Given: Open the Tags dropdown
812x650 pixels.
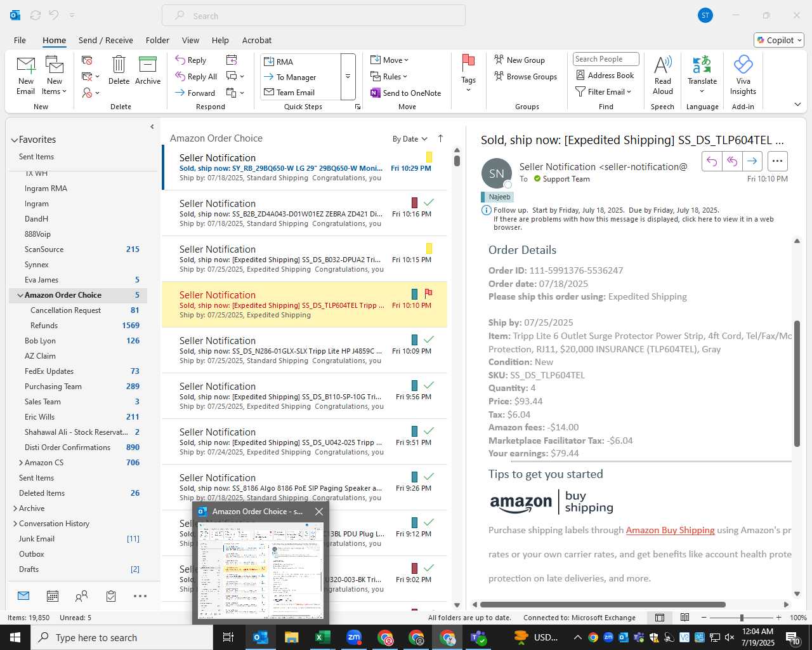Looking at the screenshot, I should (468, 74).
